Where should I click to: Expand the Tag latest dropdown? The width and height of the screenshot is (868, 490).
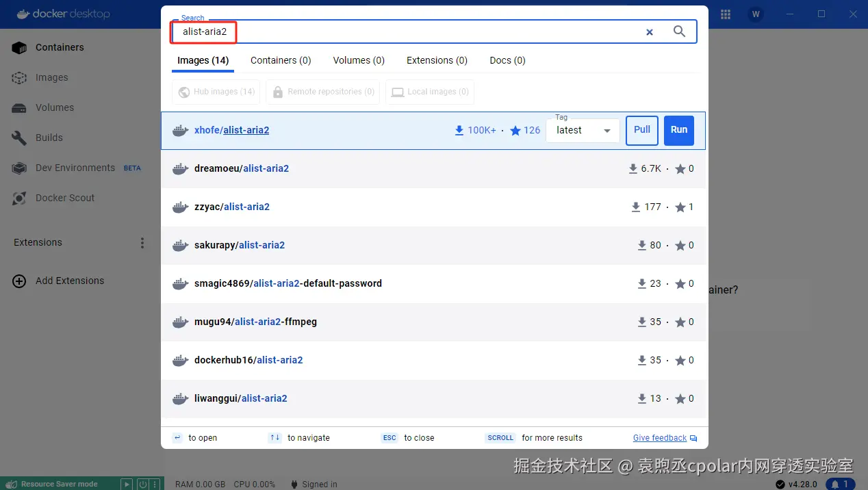(583, 130)
